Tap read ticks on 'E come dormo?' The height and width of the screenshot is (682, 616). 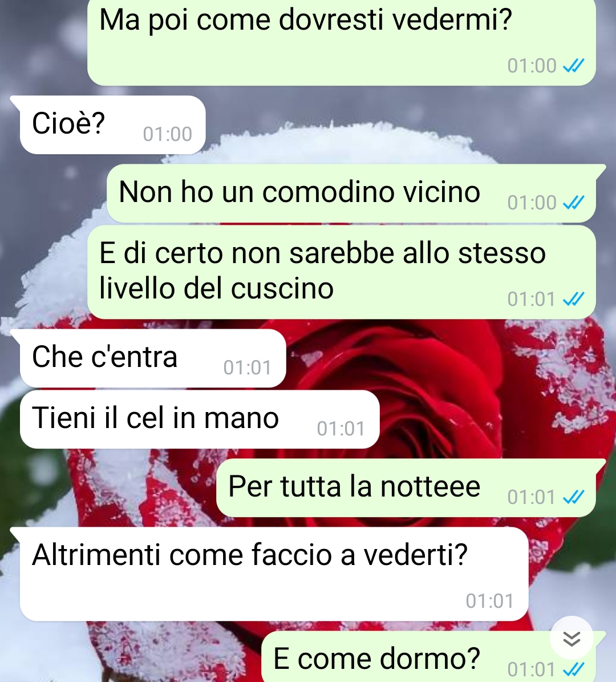click(573, 668)
